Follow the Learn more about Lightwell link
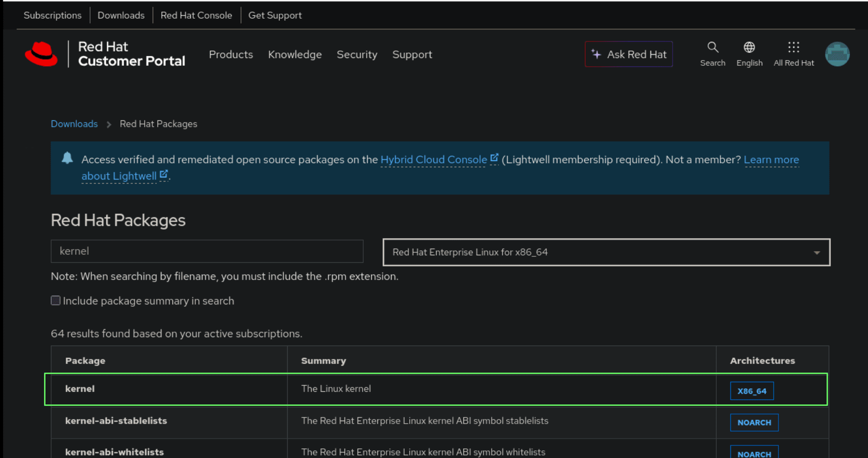Viewport: 868px width, 458px height. (771, 160)
